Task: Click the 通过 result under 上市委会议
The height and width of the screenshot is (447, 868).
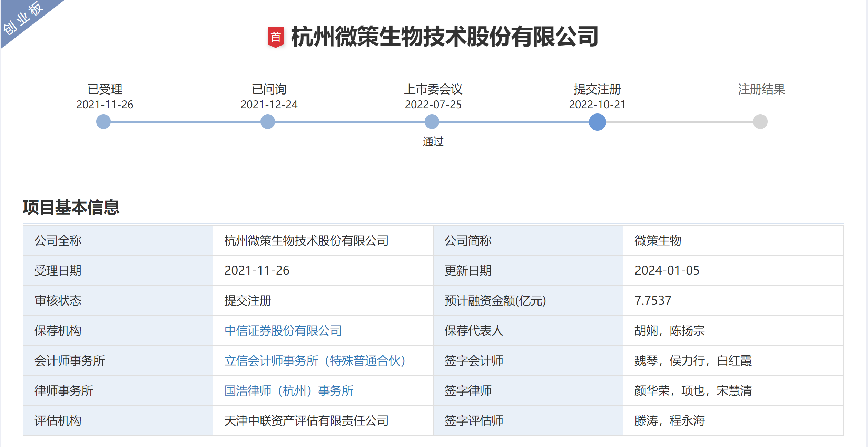Action: click(x=433, y=141)
